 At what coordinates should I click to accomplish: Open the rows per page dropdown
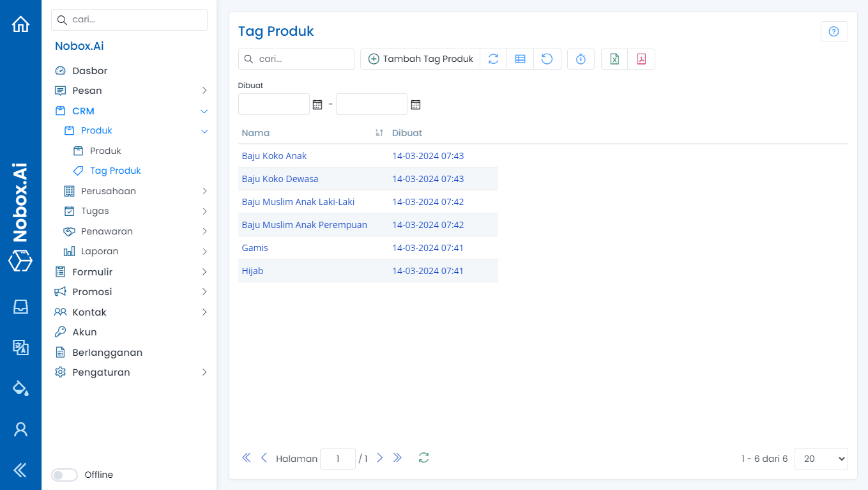pyautogui.click(x=821, y=459)
